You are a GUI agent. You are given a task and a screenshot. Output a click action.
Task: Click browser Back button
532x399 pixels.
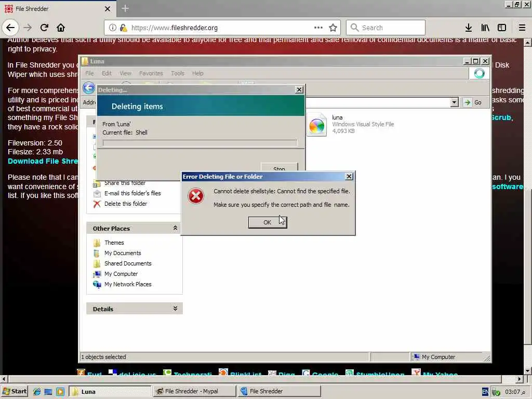10,28
